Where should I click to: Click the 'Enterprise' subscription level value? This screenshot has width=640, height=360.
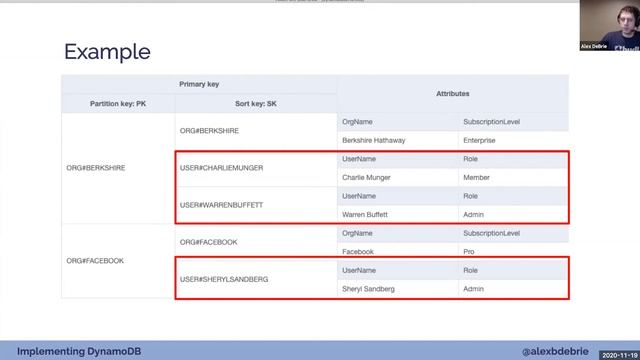[479, 140]
